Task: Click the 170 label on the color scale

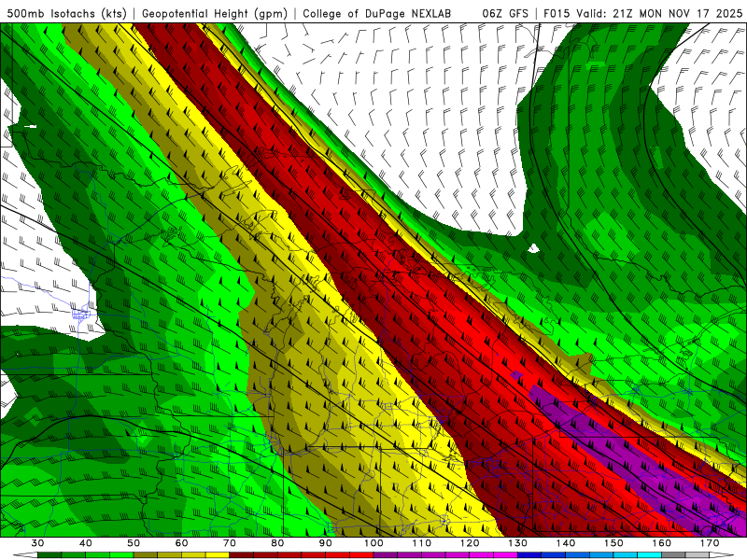Action: 710,543
